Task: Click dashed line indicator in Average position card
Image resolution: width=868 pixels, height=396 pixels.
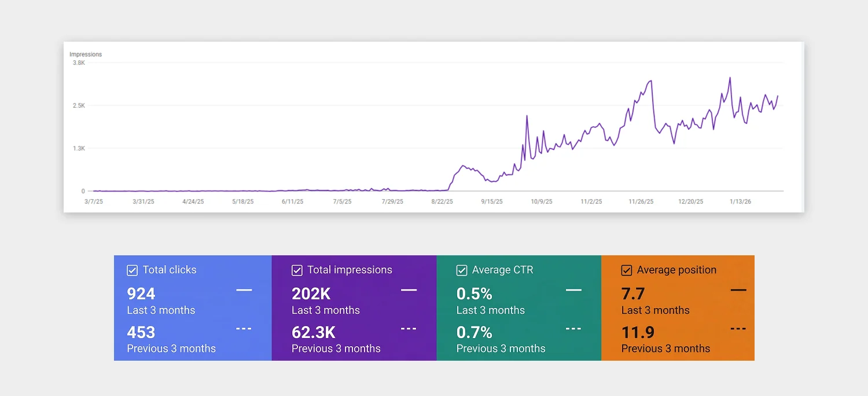Action: pos(738,328)
